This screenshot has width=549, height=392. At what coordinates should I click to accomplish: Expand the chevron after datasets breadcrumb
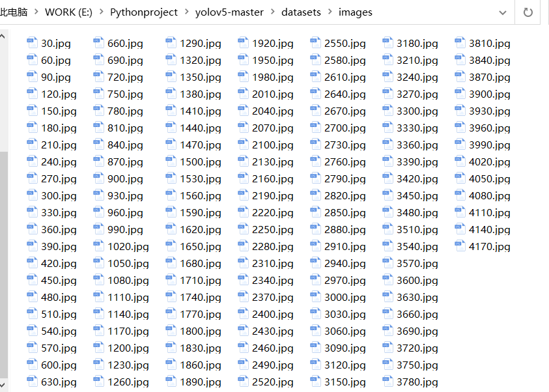coord(330,12)
